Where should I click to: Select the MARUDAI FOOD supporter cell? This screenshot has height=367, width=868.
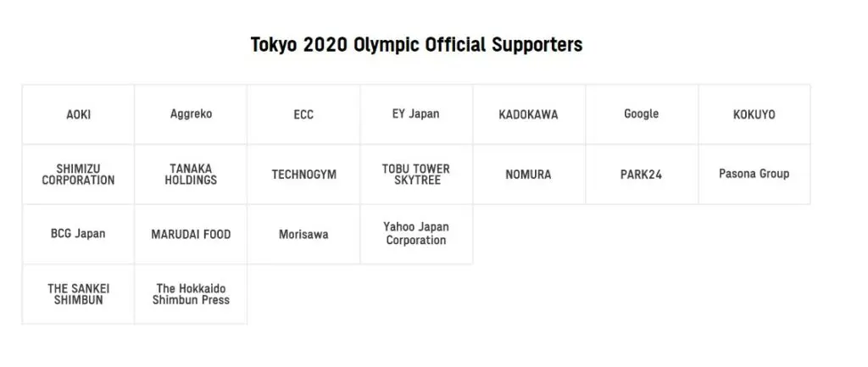pyautogui.click(x=191, y=234)
